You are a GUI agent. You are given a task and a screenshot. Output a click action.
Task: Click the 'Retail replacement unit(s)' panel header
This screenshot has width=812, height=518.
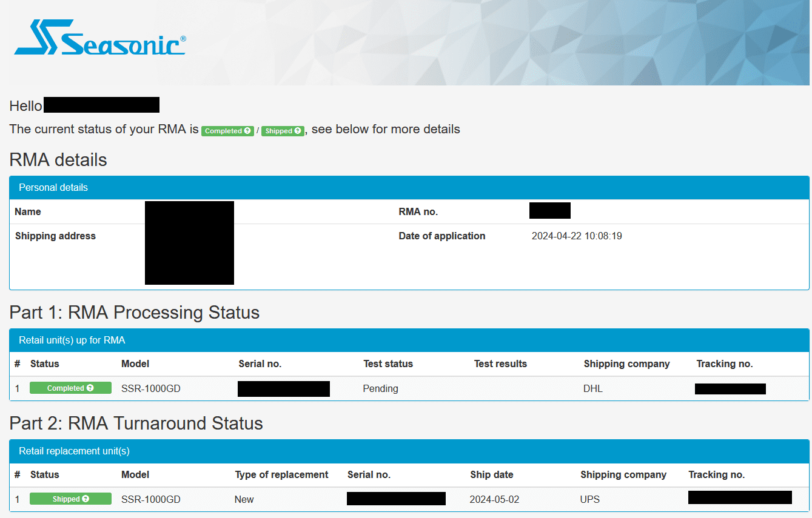(x=409, y=451)
